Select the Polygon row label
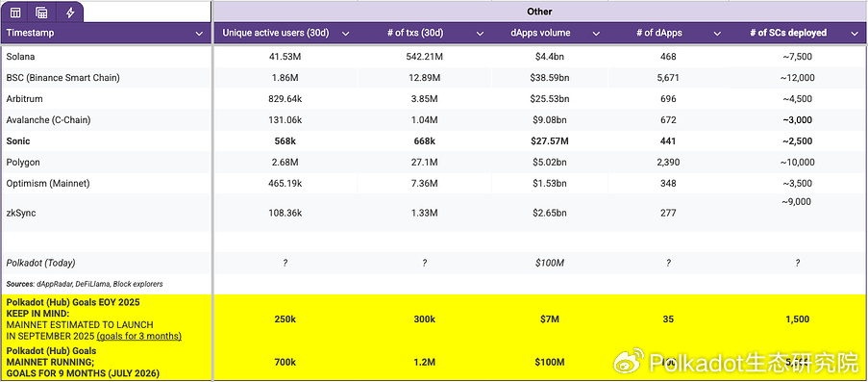The image size is (868, 382). click(x=22, y=162)
